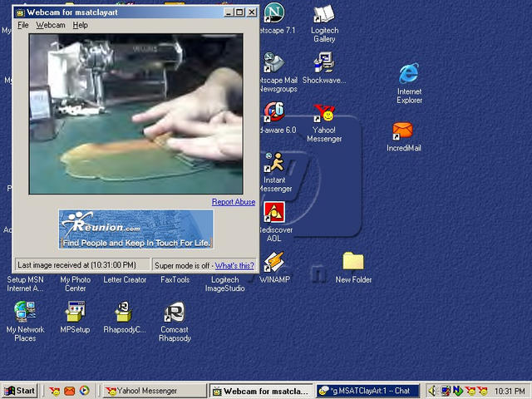Open the Help menu in Webcam window
Image resolution: width=532 pixels, height=399 pixels.
[80, 25]
